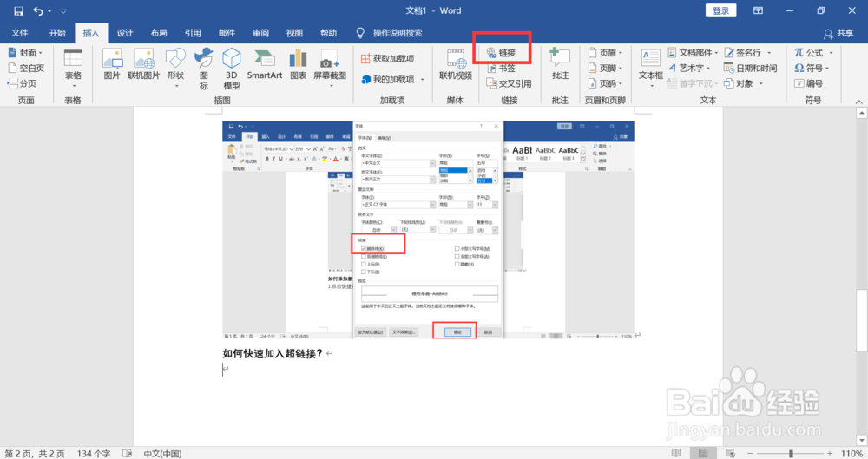The image size is (868, 459).
Task: Click the Undo arrow icon
Action: pos(37,11)
